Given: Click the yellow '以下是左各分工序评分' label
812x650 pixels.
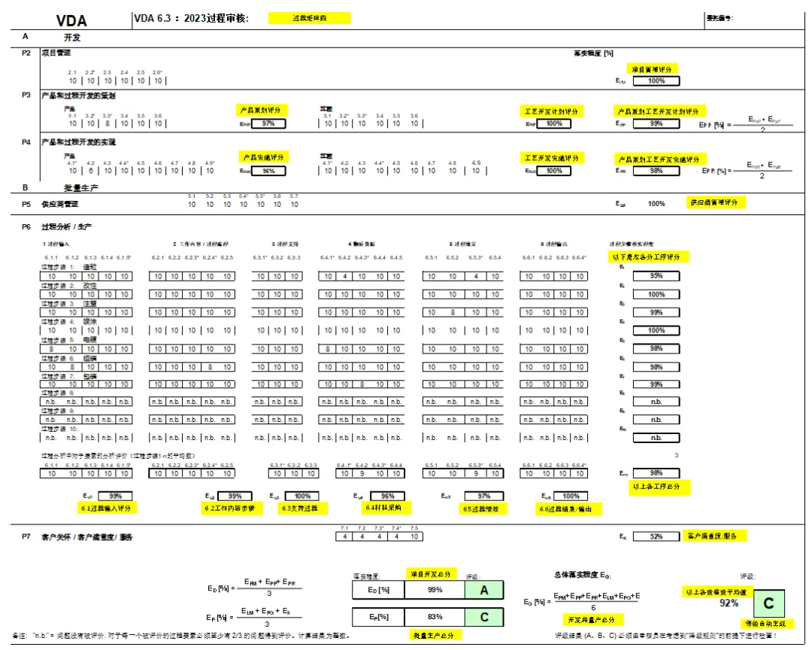Looking at the screenshot, I should coord(647,257).
